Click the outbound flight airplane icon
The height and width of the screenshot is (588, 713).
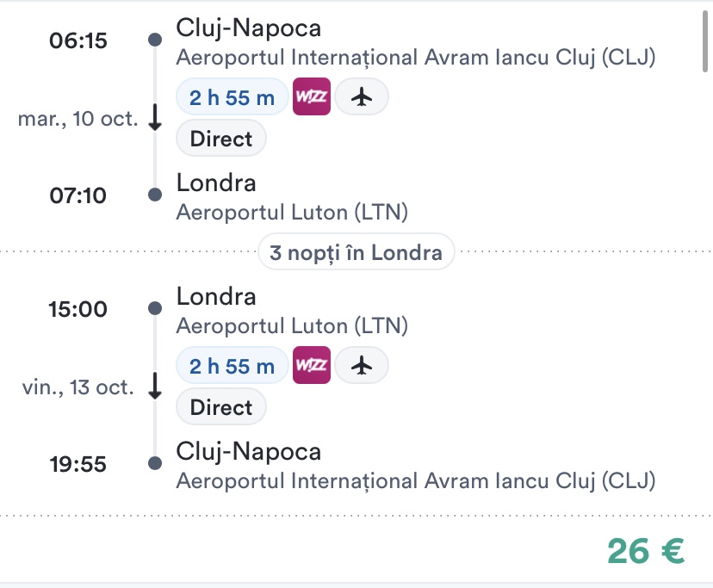(x=362, y=97)
